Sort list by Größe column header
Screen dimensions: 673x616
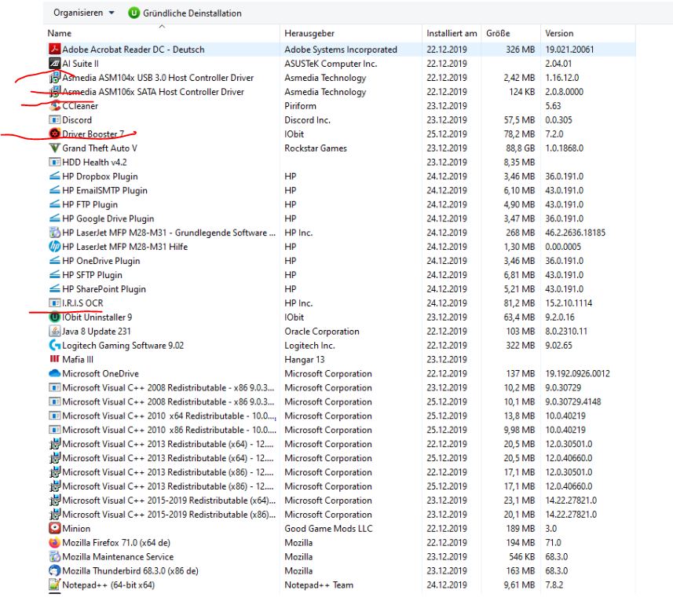pos(498,34)
